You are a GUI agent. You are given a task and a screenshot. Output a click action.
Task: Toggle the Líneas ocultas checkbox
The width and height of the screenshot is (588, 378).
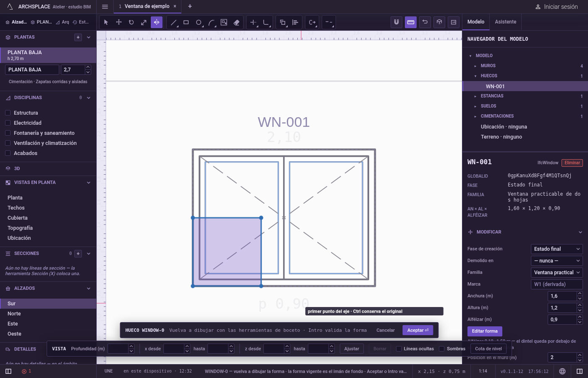click(x=399, y=349)
